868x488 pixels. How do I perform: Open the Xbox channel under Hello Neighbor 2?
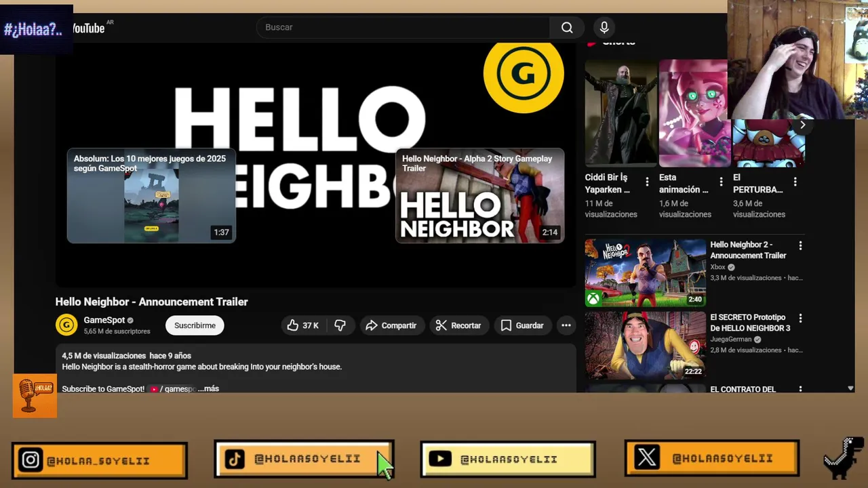click(717, 267)
